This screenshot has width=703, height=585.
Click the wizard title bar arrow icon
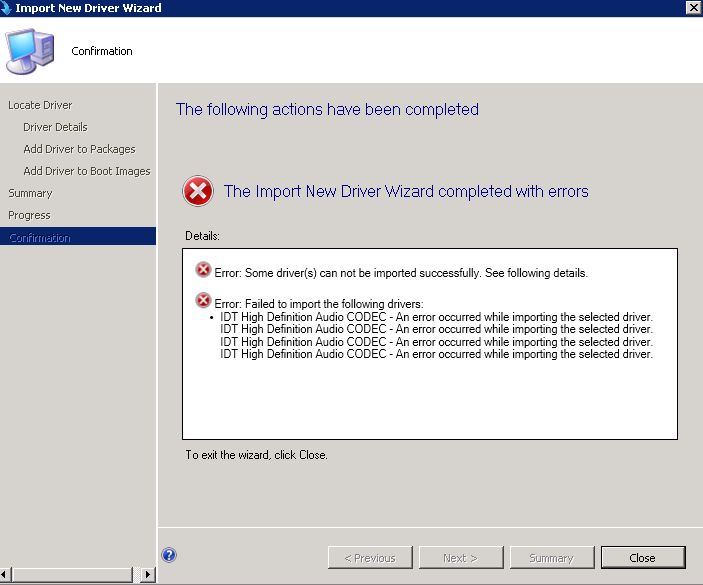(6, 8)
